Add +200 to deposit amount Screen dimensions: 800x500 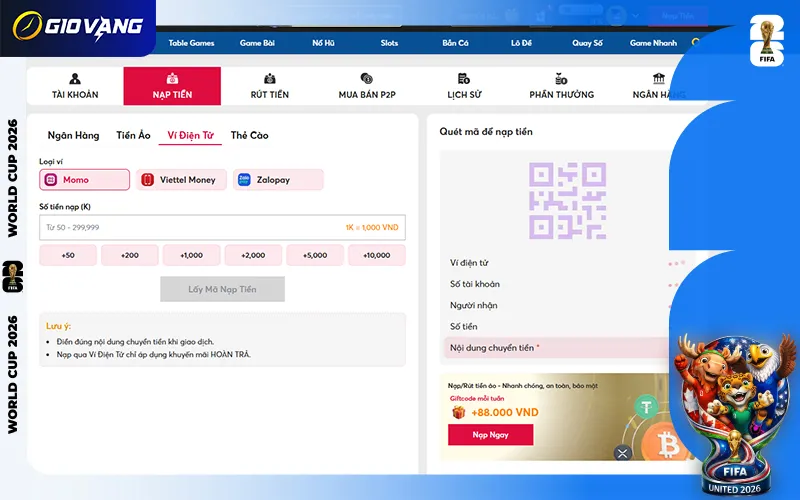click(130, 255)
